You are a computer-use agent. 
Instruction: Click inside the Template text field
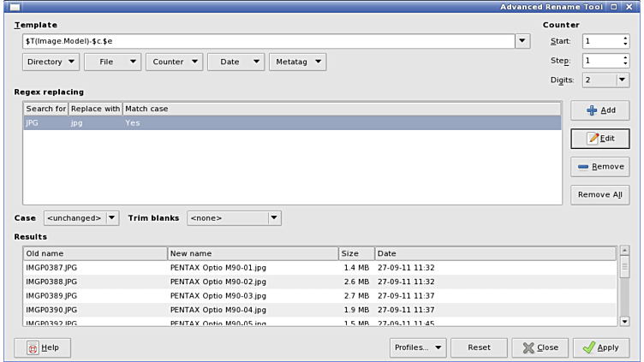[265, 41]
